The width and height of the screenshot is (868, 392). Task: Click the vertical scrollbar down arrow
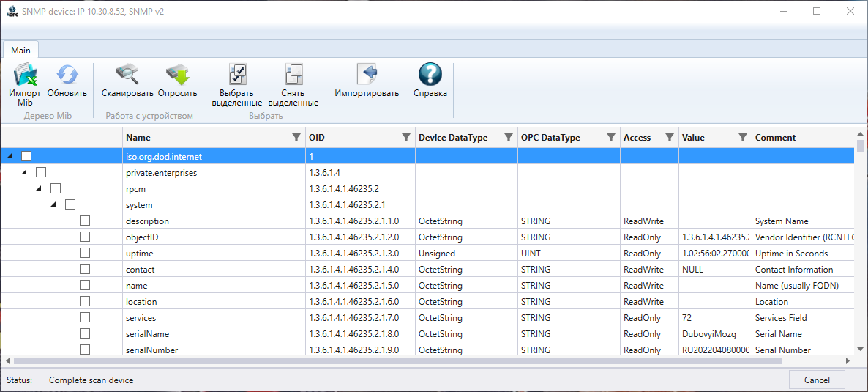coord(860,349)
